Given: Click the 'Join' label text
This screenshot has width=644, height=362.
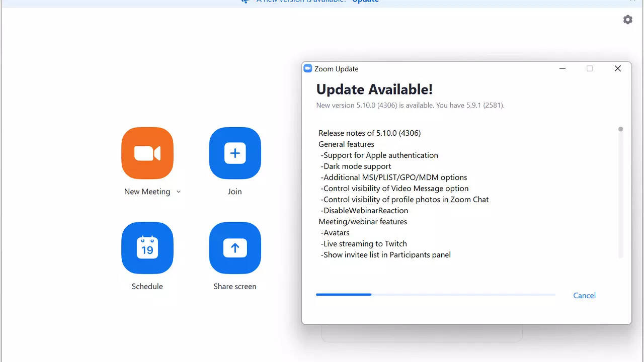Looking at the screenshot, I should 234,192.
